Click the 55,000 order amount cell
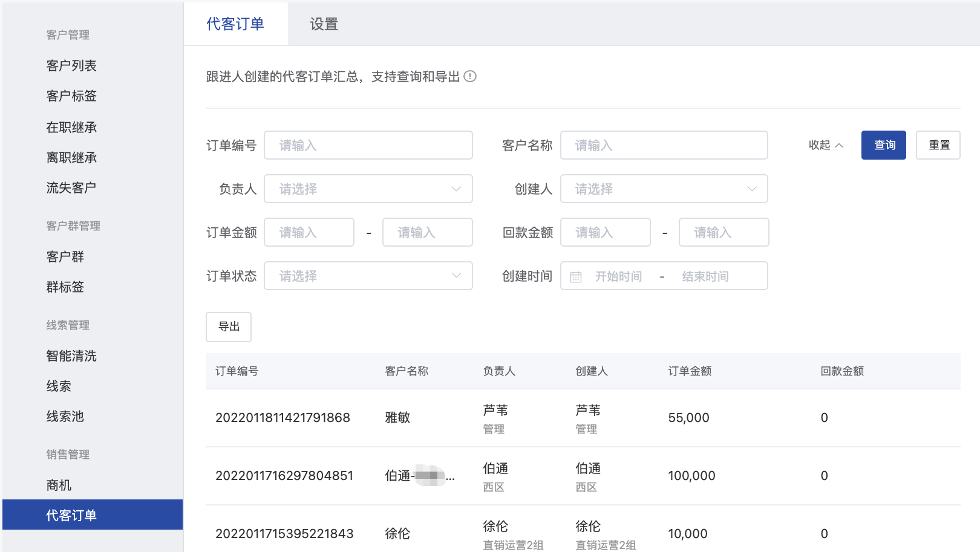Image resolution: width=980 pixels, height=552 pixels. coord(688,418)
